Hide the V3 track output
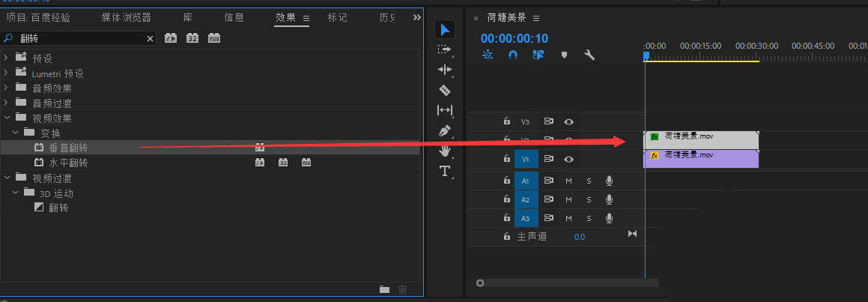The image size is (868, 302). coord(569,121)
